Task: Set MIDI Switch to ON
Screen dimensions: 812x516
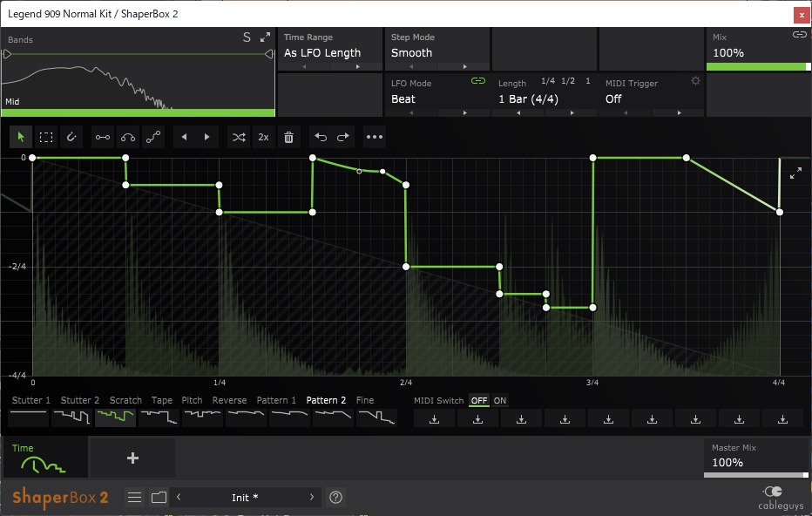Action: click(500, 400)
